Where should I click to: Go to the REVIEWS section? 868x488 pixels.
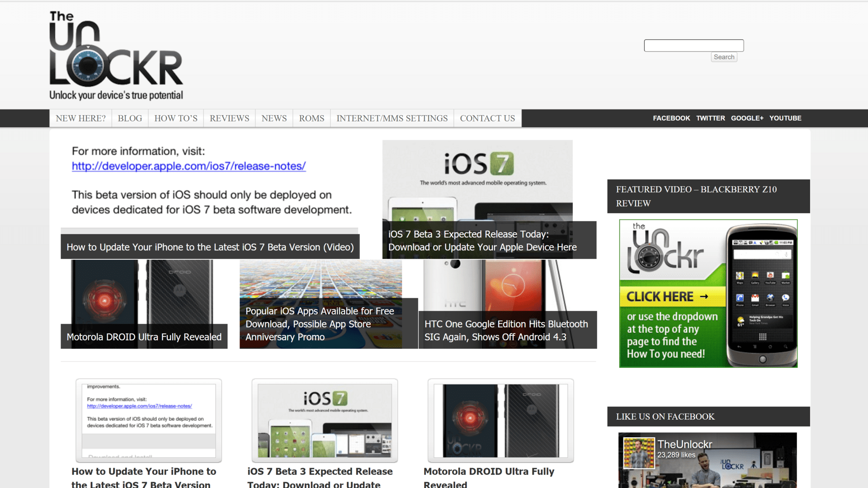229,118
